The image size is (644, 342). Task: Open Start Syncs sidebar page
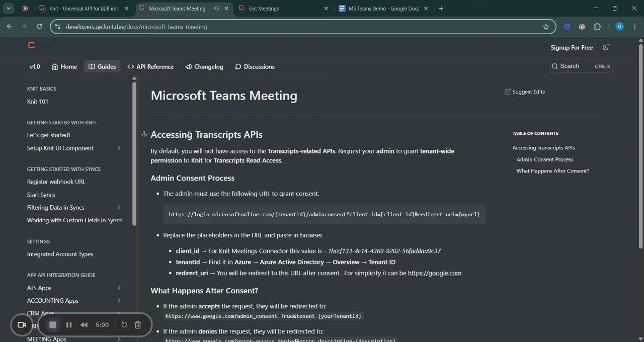click(x=41, y=195)
